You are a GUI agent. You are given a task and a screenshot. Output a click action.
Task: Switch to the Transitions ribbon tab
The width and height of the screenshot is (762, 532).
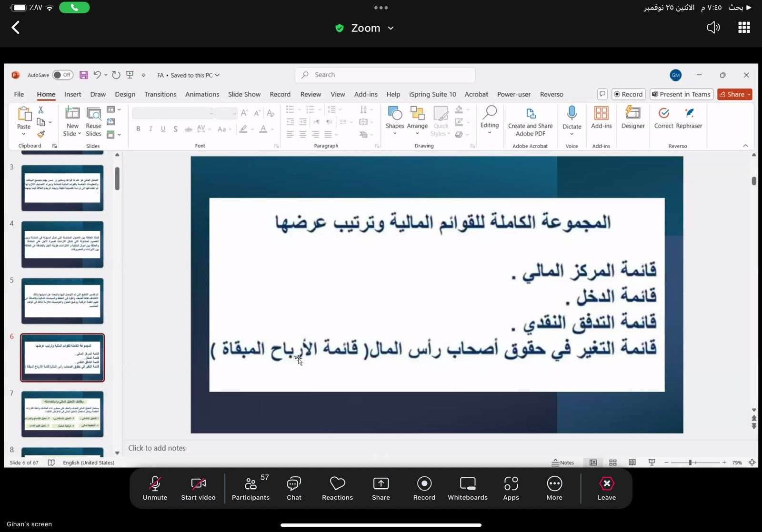tap(160, 94)
